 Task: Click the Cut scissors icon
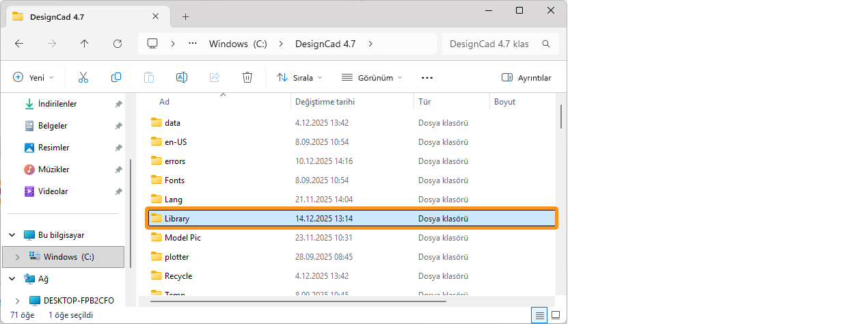click(83, 77)
